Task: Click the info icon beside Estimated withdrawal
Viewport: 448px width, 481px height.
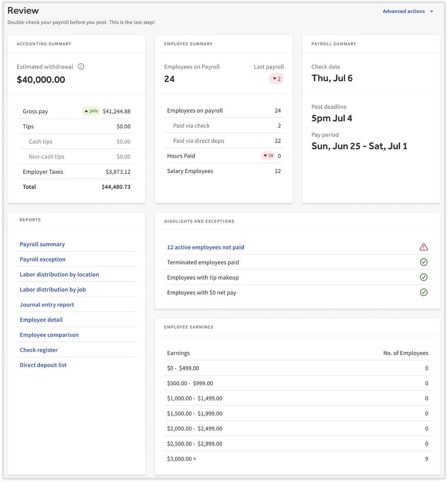Action: (x=81, y=66)
